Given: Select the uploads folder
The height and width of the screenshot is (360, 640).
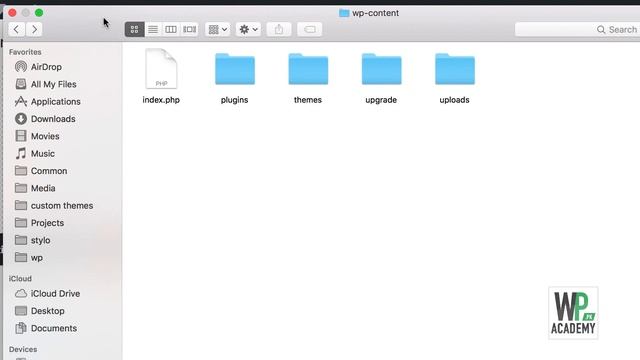Looking at the screenshot, I should [x=455, y=69].
